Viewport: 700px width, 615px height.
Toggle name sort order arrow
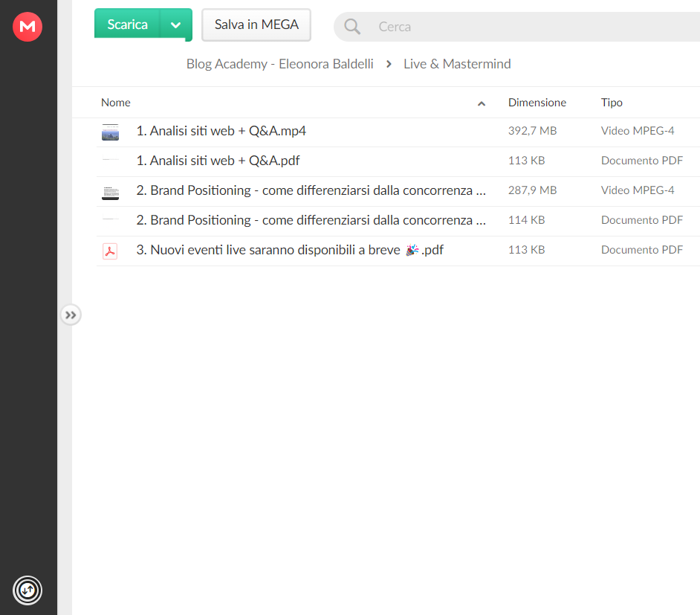click(482, 103)
